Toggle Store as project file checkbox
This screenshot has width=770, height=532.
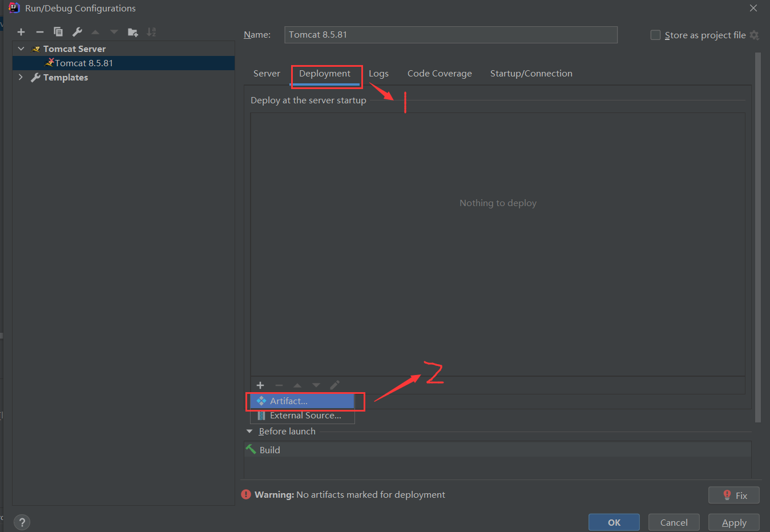pyautogui.click(x=656, y=35)
